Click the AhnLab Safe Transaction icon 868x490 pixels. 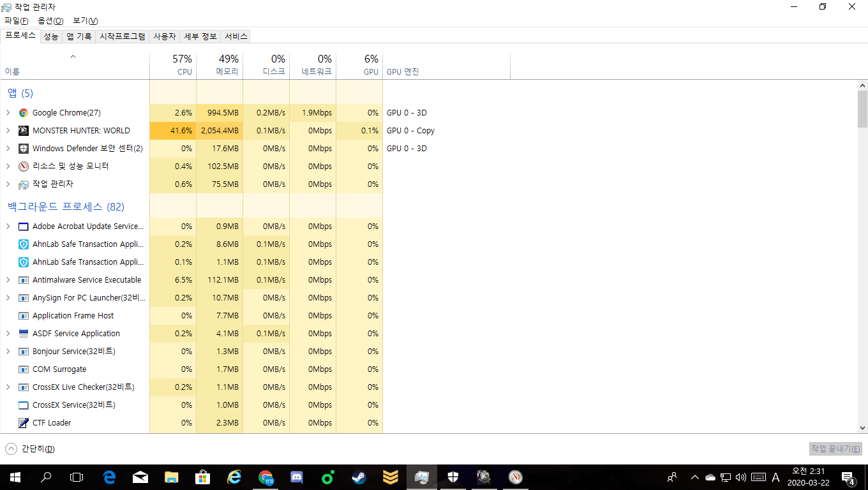click(x=24, y=244)
